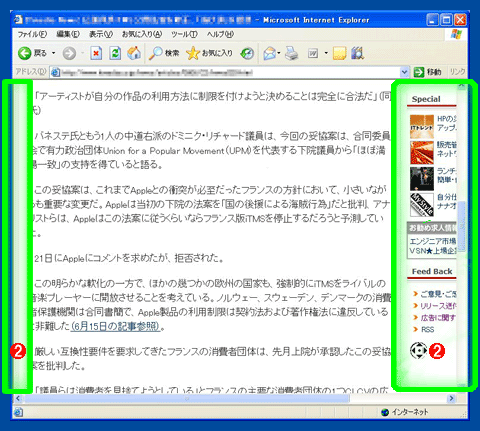Click the リンク links bar label
The width and height of the screenshot is (480, 431).
[x=458, y=72]
